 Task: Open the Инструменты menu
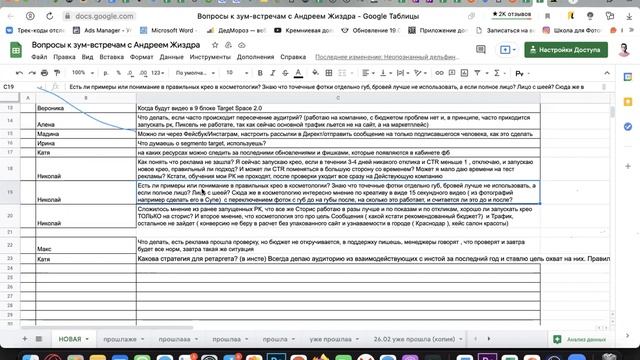coord(210,57)
